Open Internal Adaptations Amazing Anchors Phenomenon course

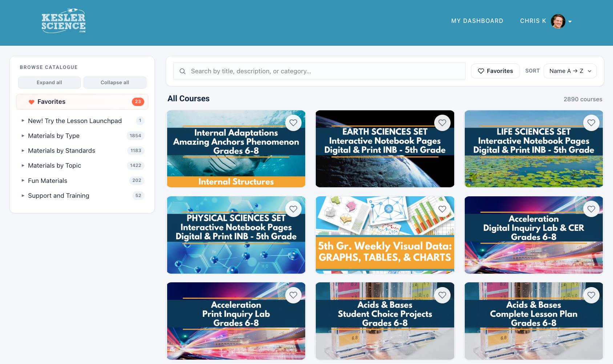point(236,149)
